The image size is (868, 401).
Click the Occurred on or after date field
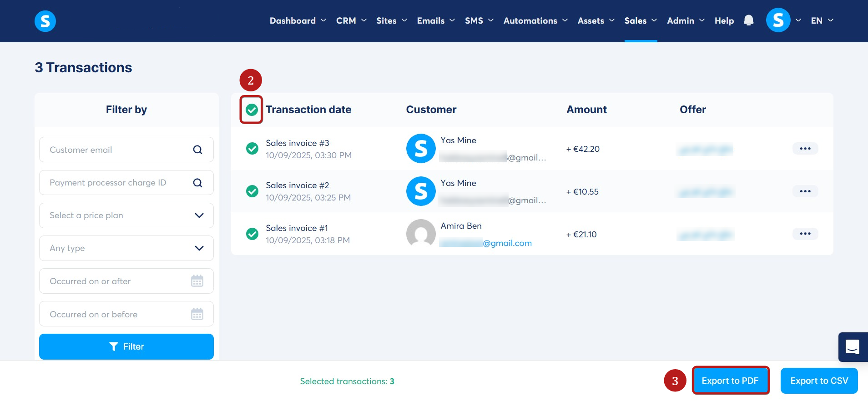[126, 281]
